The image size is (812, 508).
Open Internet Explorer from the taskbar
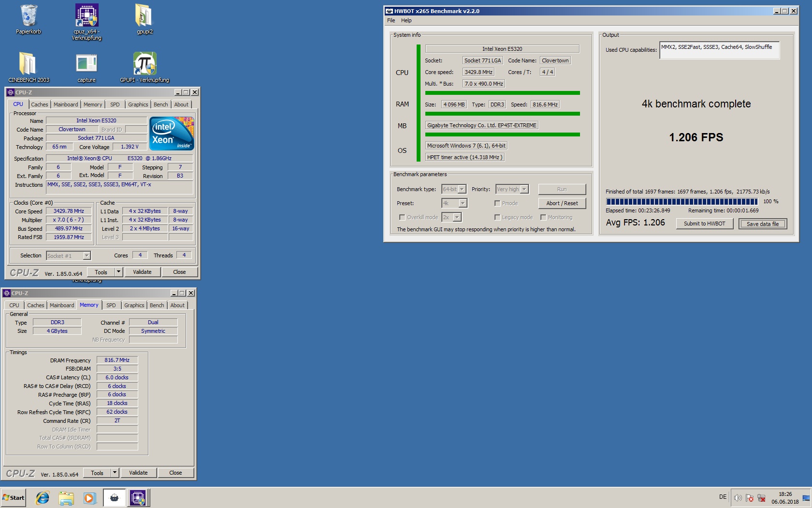pyautogui.click(x=43, y=497)
